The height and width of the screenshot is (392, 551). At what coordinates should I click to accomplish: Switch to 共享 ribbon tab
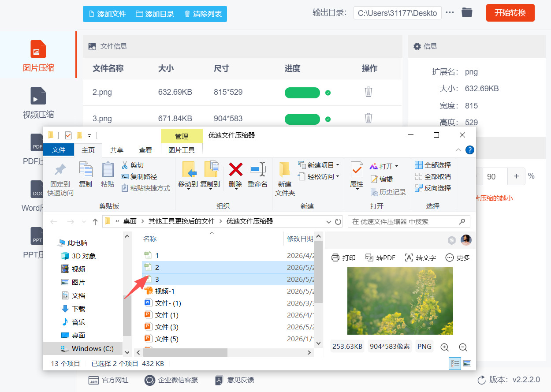click(117, 150)
